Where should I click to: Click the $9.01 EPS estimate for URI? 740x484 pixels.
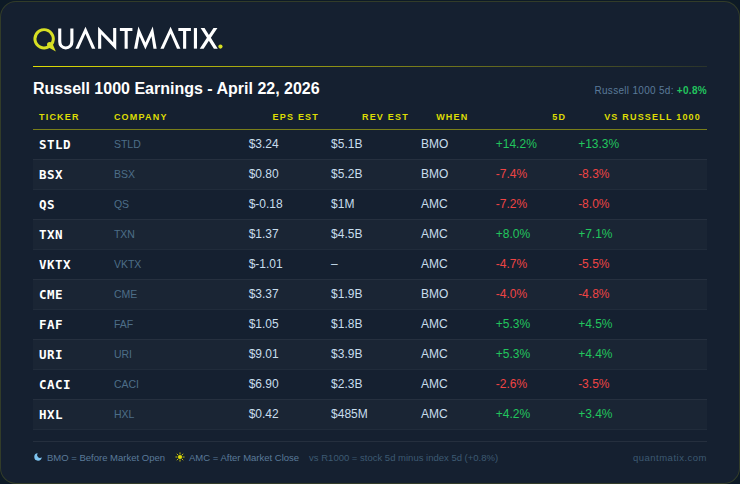[264, 354]
